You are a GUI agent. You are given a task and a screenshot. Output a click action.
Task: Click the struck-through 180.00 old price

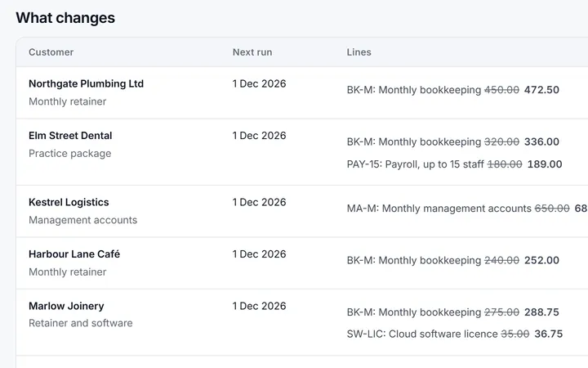coord(505,164)
